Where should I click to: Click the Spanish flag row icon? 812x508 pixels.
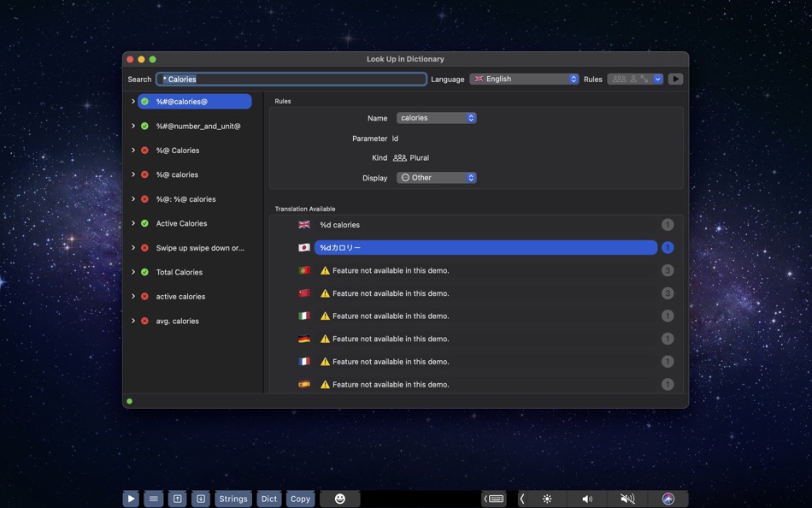[x=304, y=384]
